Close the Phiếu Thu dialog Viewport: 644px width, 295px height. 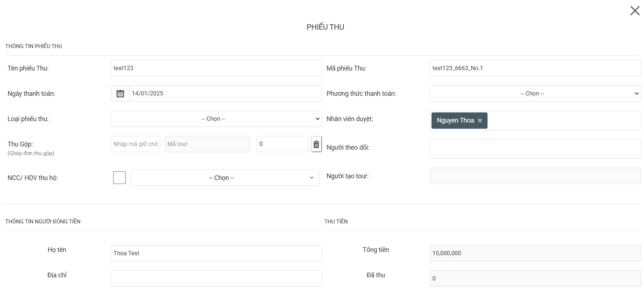click(x=635, y=10)
